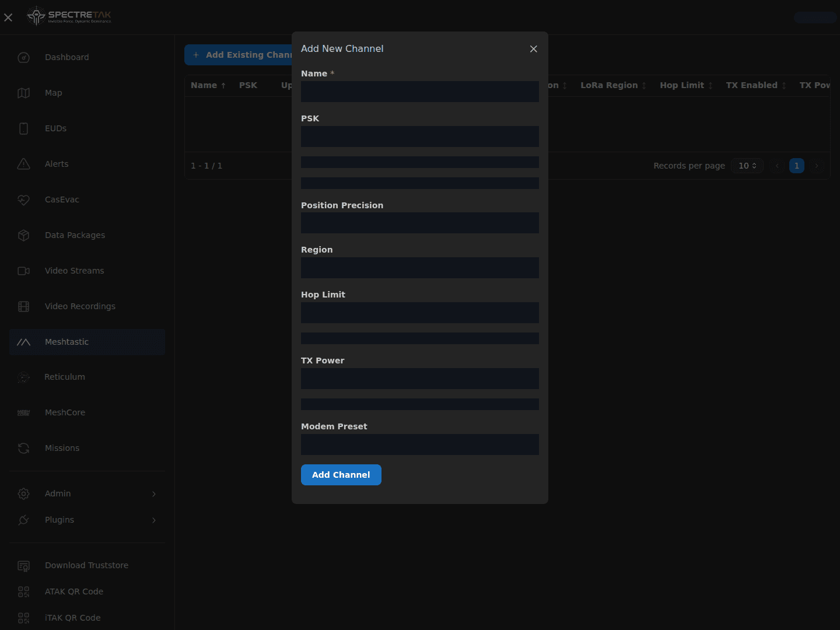The width and height of the screenshot is (840, 630).
Task: Click the 'Records per page' label
Action: click(689, 166)
